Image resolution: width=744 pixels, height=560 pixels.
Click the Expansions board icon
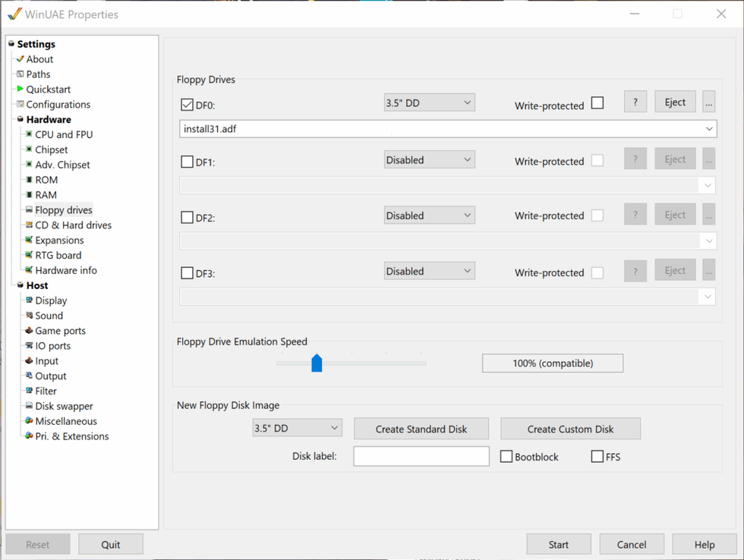[29, 240]
